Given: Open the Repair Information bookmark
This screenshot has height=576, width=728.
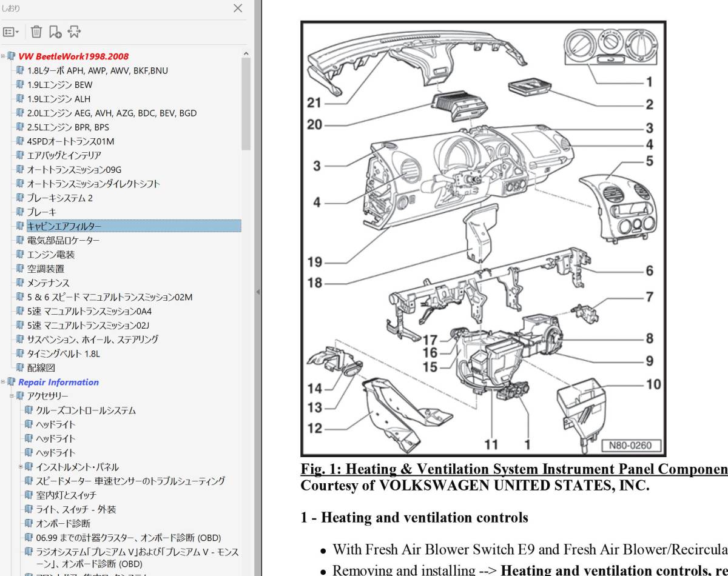Looking at the screenshot, I should click(58, 382).
